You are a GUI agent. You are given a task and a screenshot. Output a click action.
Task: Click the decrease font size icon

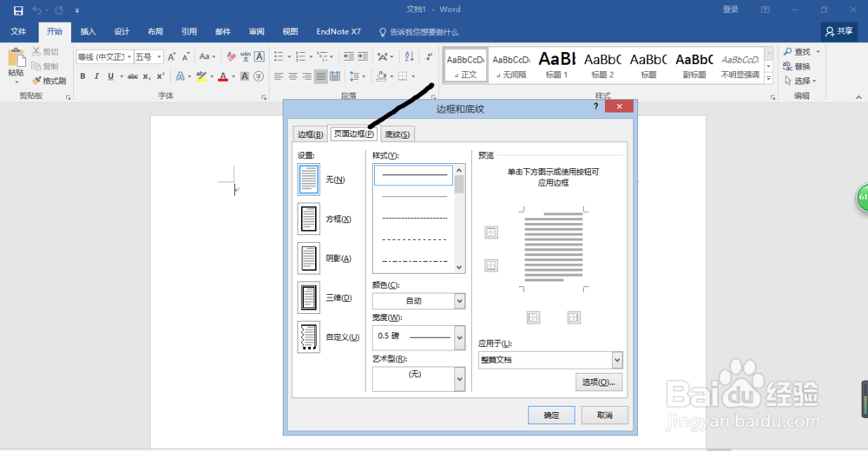186,56
